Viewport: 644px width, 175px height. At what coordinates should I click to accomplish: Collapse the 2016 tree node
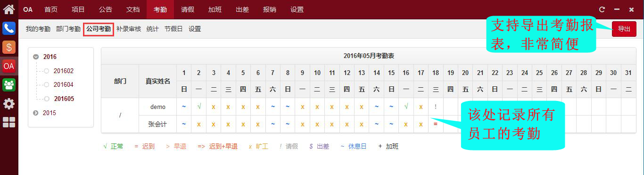pos(36,57)
